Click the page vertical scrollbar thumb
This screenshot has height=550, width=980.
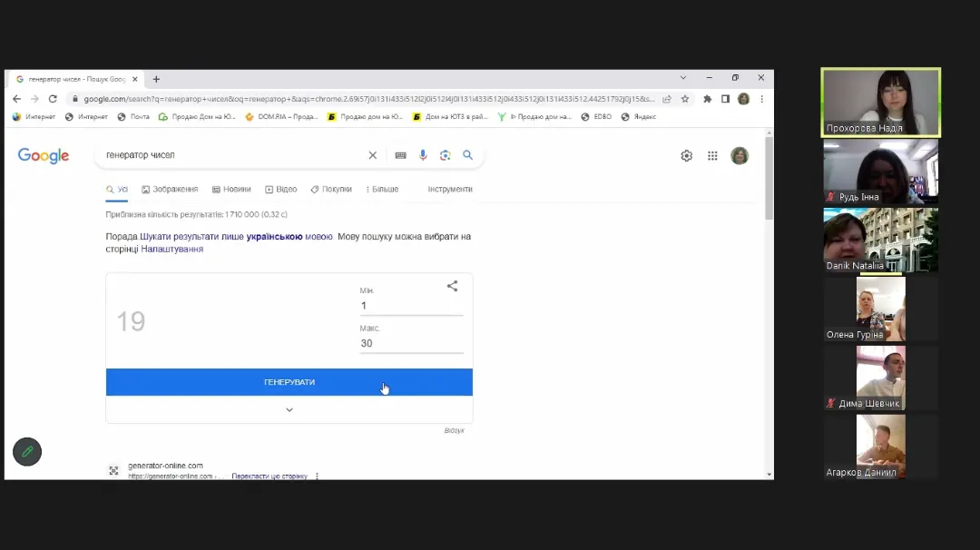[769, 178]
